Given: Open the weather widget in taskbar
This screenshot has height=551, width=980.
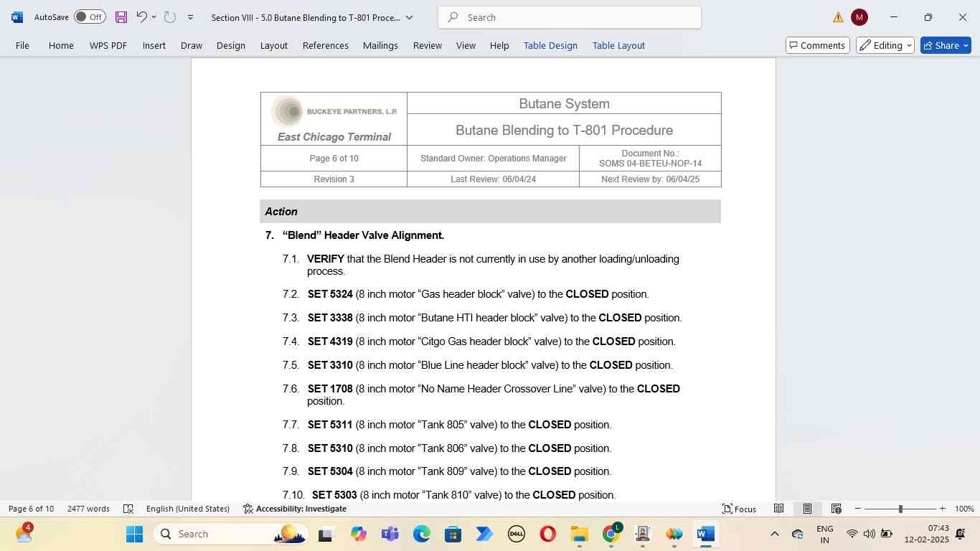Looking at the screenshot, I should pyautogui.click(x=24, y=533).
